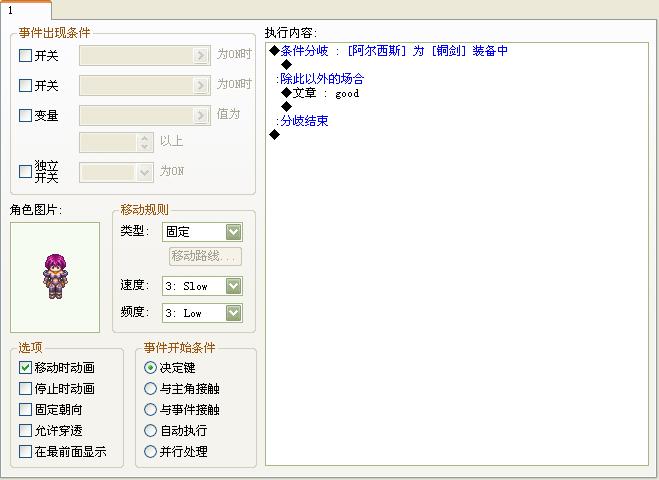The image size is (659, 480).
Task: Select the 文章 : good command line
Action: (320, 93)
